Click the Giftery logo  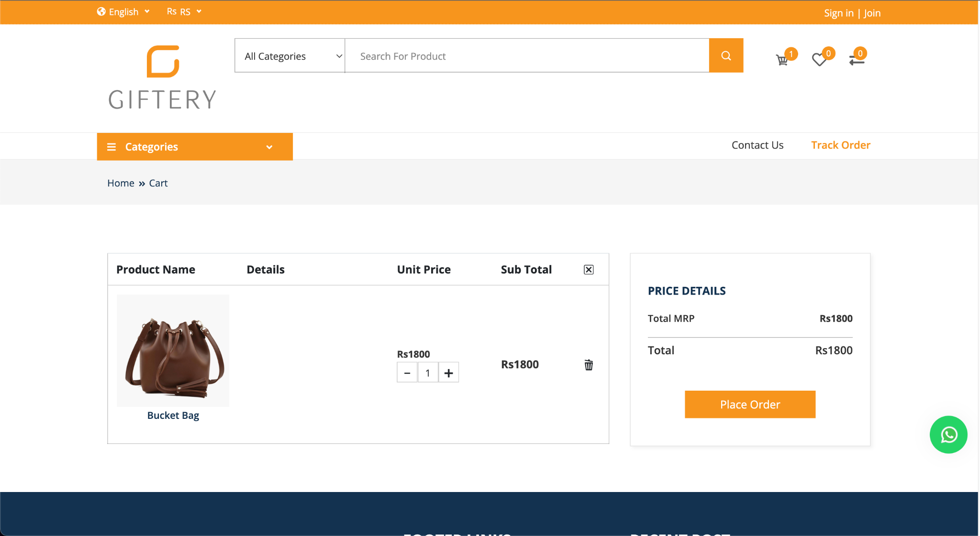tap(163, 78)
